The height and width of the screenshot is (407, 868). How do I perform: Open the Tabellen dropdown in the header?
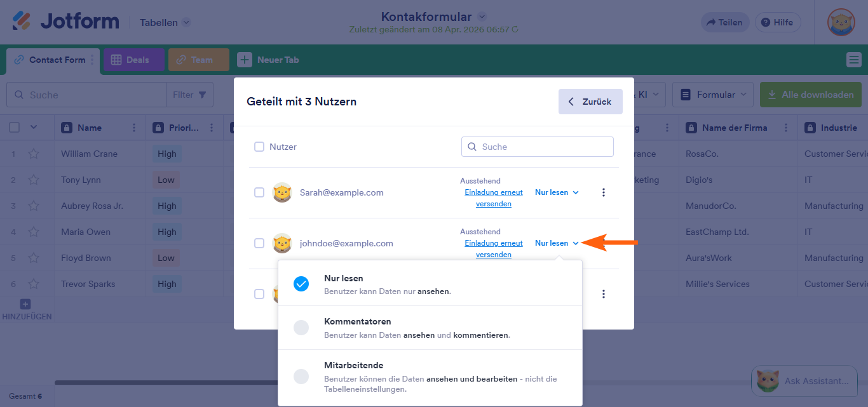coord(164,22)
